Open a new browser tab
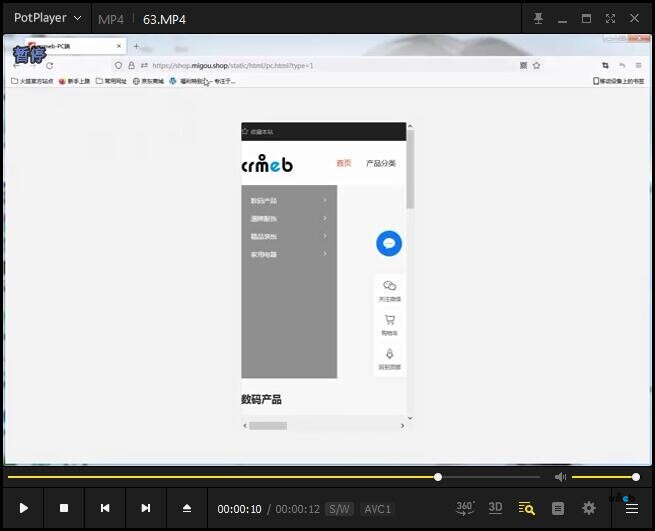This screenshot has height=531, width=655. [136, 46]
